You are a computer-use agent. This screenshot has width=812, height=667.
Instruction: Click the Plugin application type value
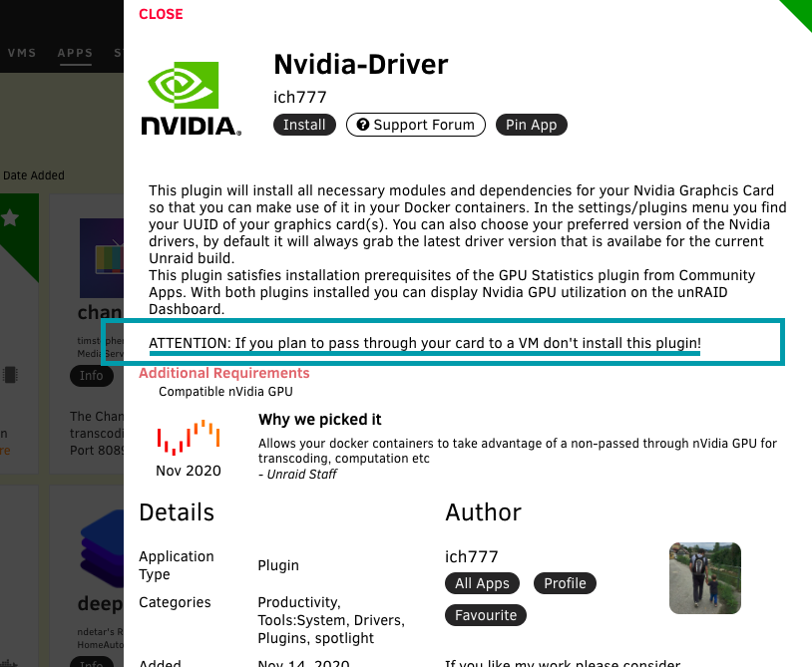(278, 565)
